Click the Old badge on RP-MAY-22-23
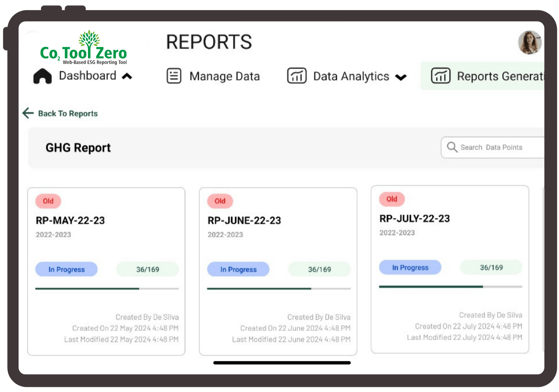 [x=48, y=201]
